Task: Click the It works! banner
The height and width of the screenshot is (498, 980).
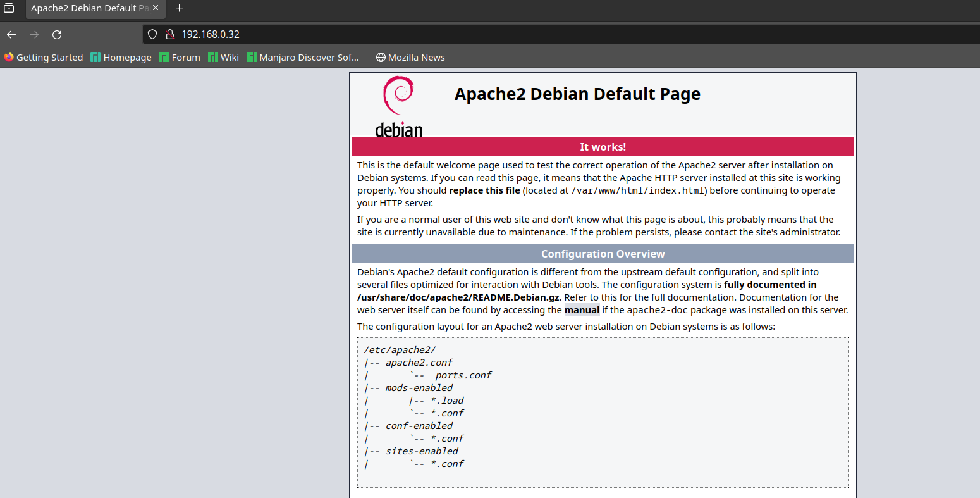Action: tap(603, 147)
